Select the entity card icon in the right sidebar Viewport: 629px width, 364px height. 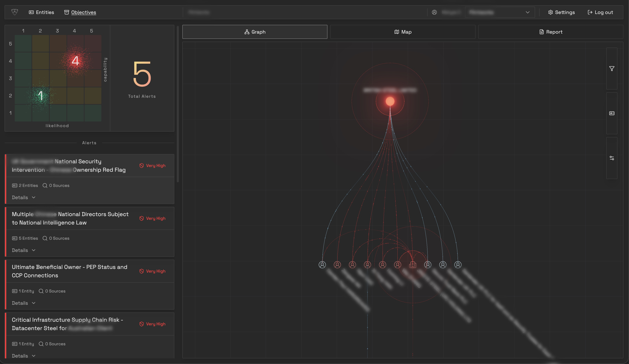pyautogui.click(x=612, y=113)
